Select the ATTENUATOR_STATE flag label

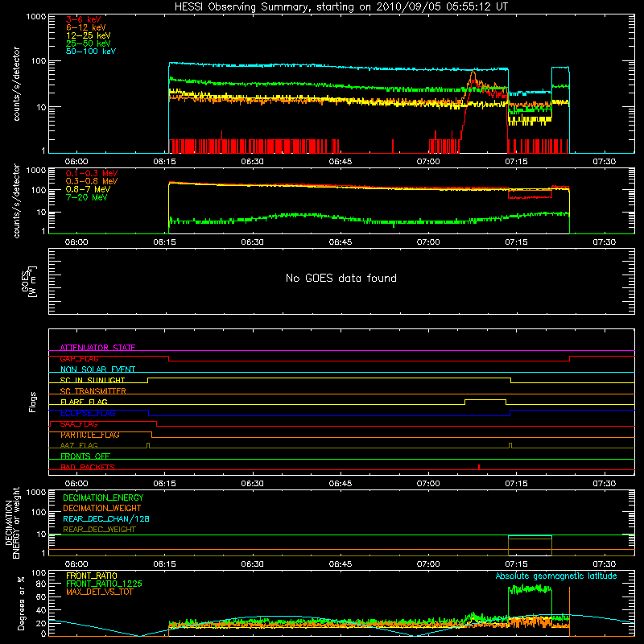[97, 348]
